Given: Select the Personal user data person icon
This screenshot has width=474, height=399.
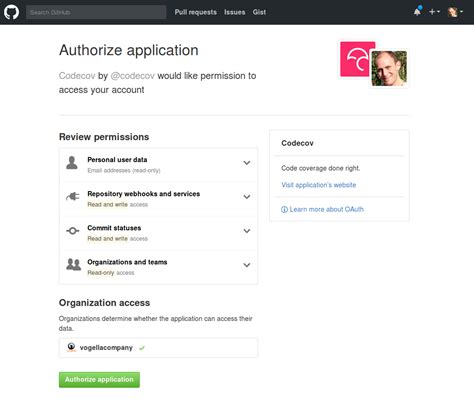Looking at the screenshot, I should [72, 163].
